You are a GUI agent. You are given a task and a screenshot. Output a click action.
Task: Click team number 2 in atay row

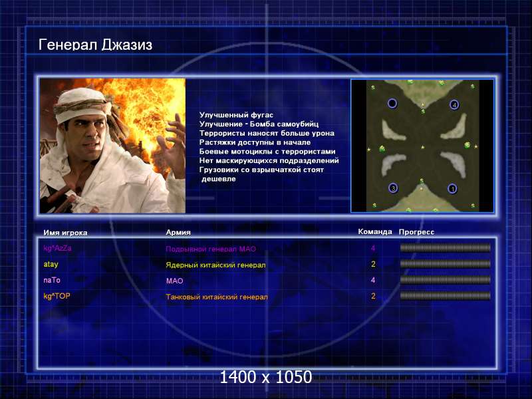(373, 264)
